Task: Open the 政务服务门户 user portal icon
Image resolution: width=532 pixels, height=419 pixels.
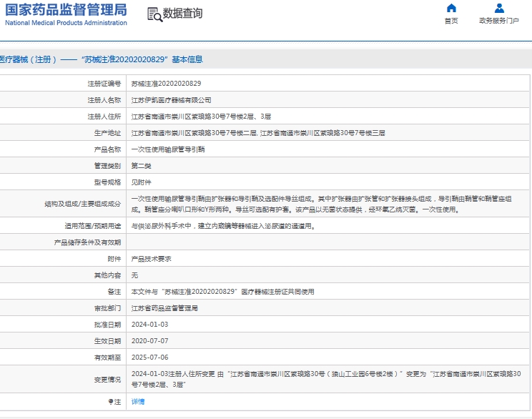Action: click(x=499, y=8)
